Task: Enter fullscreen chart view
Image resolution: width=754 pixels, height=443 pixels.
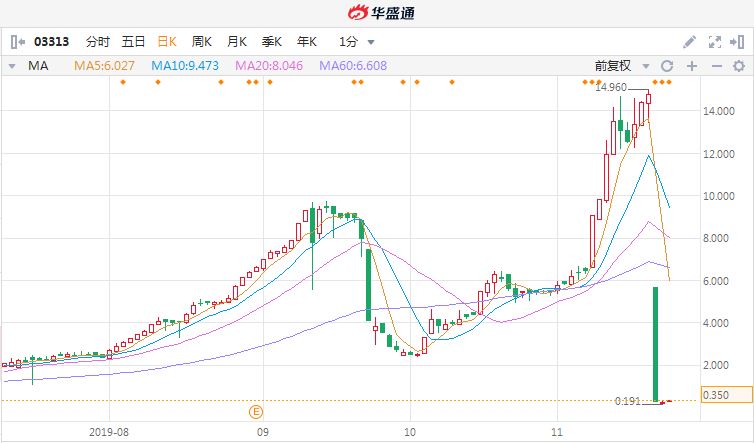Action: 714,42
